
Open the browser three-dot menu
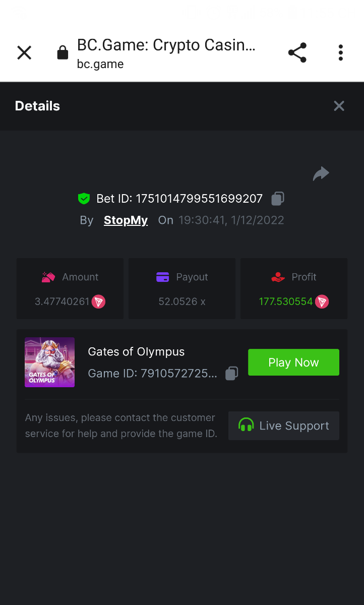pos(341,53)
